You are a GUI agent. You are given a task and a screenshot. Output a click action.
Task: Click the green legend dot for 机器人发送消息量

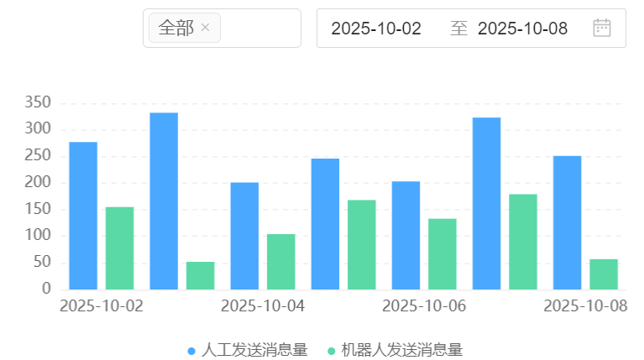pyautogui.click(x=331, y=350)
